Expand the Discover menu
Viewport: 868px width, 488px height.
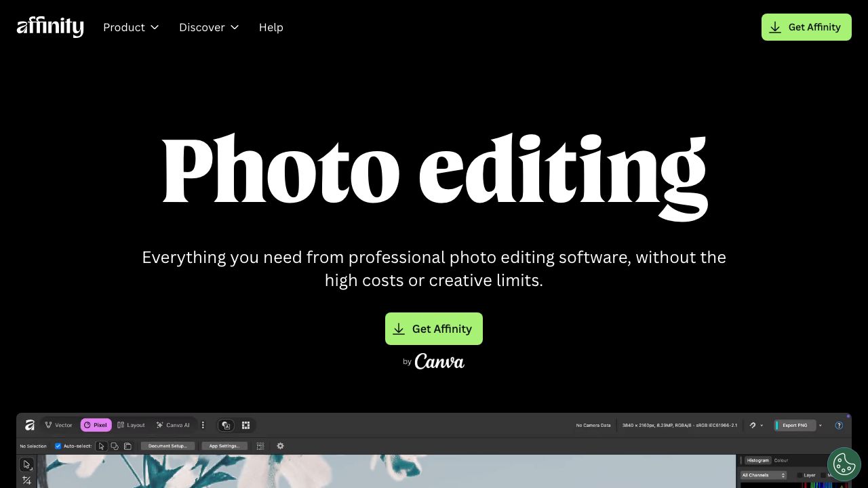pos(209,27)
